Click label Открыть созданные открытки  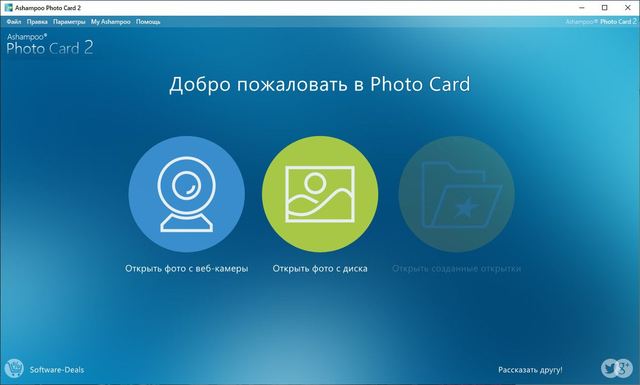click(x=456, y=269)
